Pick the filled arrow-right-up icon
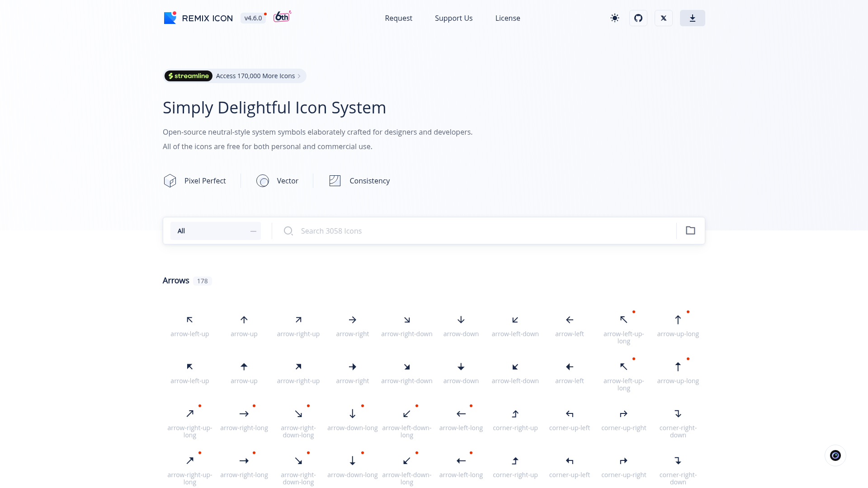Image resolution: width=868 pixels, height=488 pixels. tap(298, 367)
